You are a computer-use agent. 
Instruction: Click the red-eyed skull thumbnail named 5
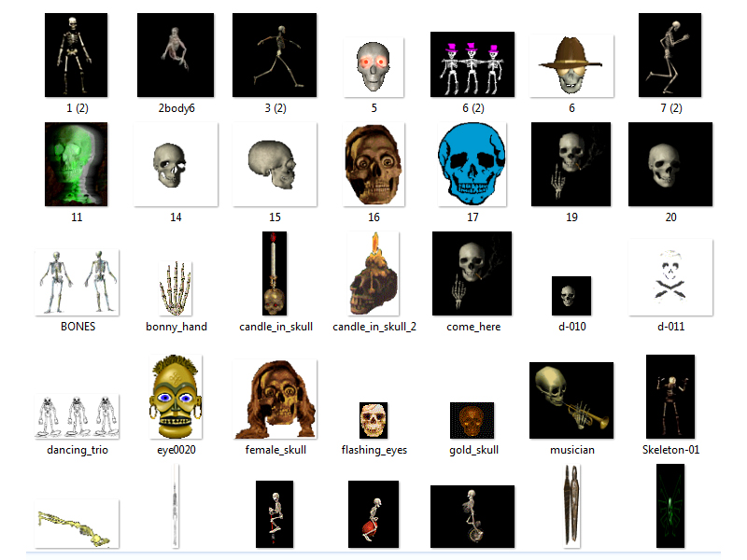[x=373, y=67]
